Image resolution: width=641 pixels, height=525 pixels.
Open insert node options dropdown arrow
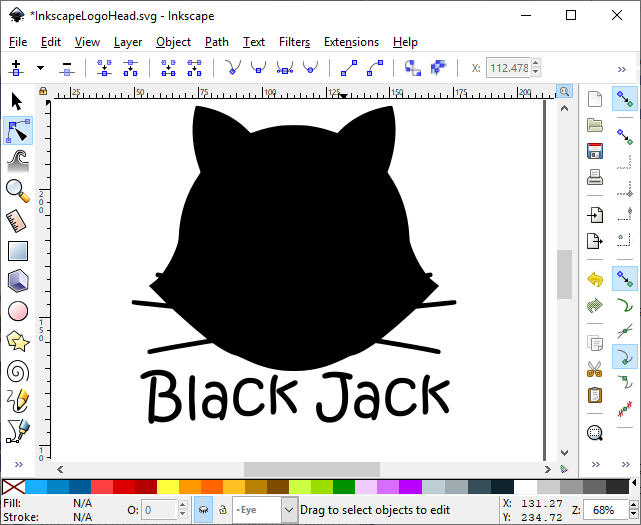click(x=40, y=68)
